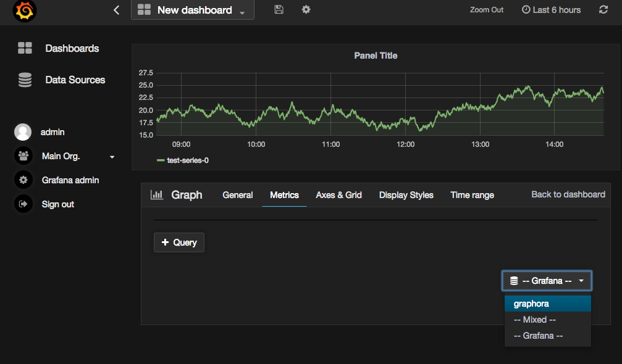Click the test-series-0 legend label
Image resolution: width=622 pixels, height=364 pixels.
point(188,160)
